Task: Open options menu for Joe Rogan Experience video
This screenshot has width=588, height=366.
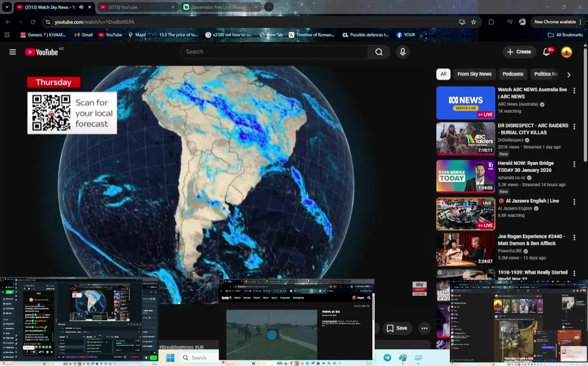Action: click(x=574, y=237)
